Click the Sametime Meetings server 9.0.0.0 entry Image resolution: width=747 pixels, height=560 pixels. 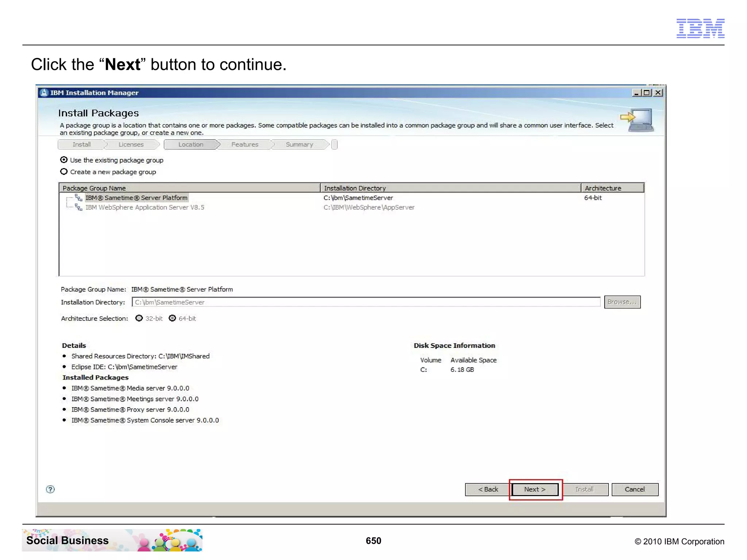pos(135,399)
